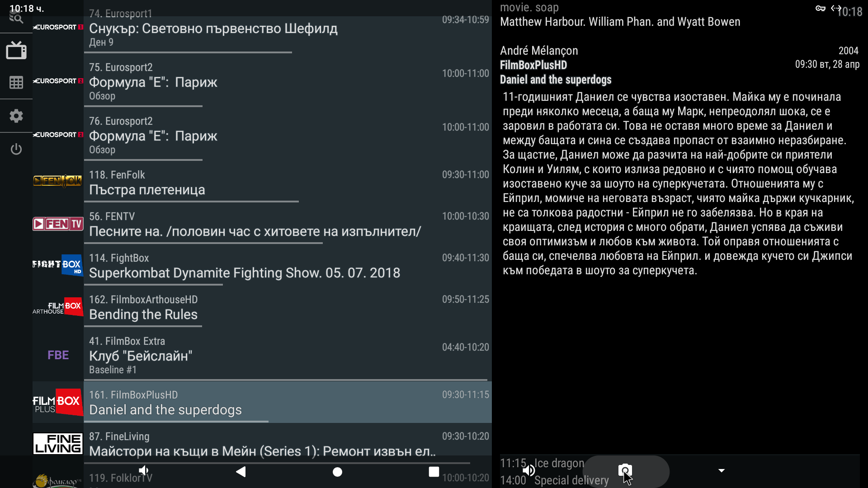Select the 87. FineLiving channel row
868x488 pixels.
coord(288,444)
